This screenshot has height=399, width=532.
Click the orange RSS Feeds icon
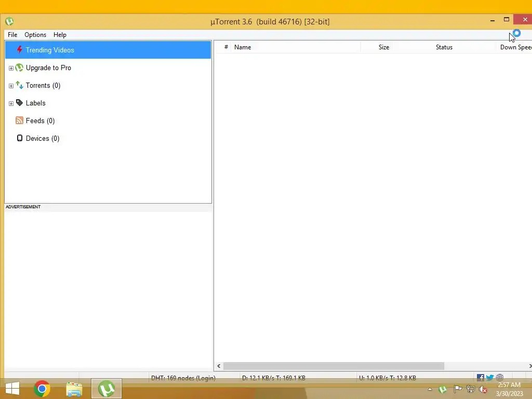(x=19, y=121)
